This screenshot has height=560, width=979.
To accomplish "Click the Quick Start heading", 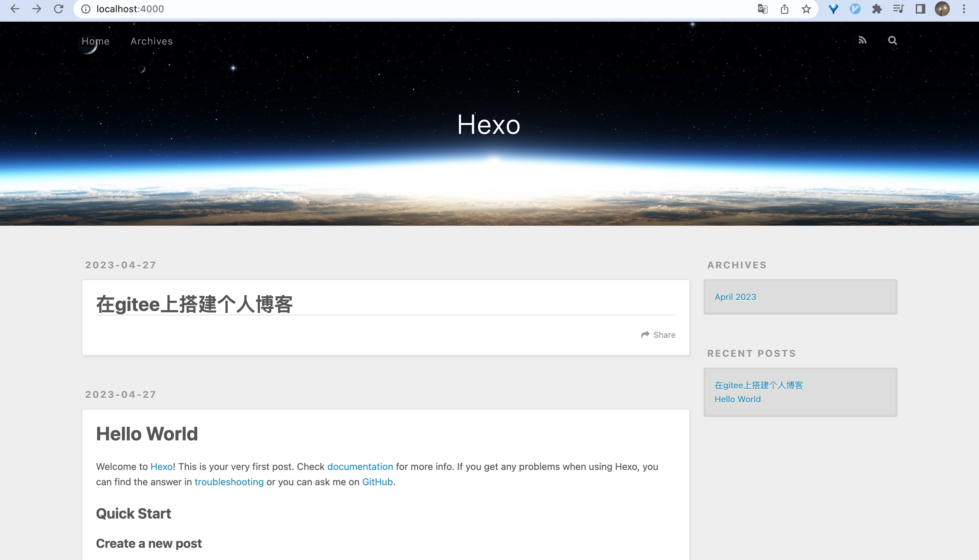I will (134, 514).
